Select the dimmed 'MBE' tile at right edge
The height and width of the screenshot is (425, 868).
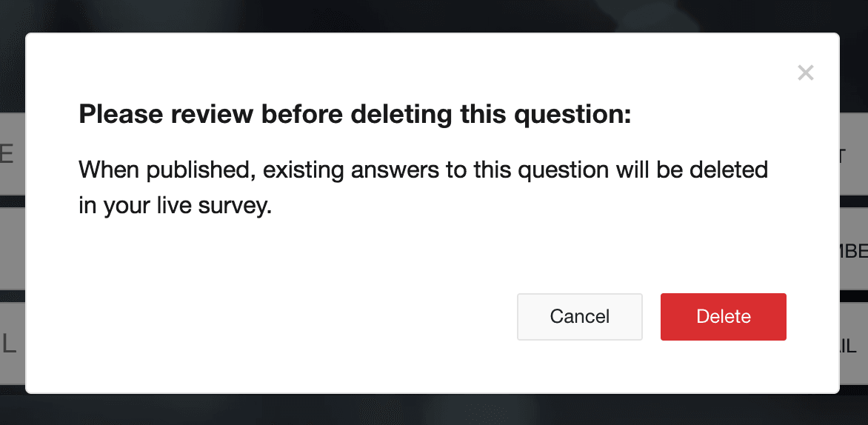point(854,249)
